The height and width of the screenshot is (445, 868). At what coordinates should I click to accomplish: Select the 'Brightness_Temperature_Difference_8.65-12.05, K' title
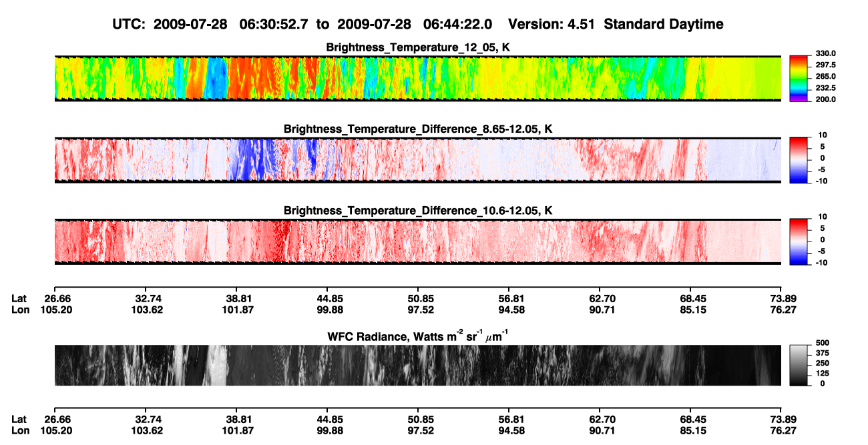(x=418, y=129)
